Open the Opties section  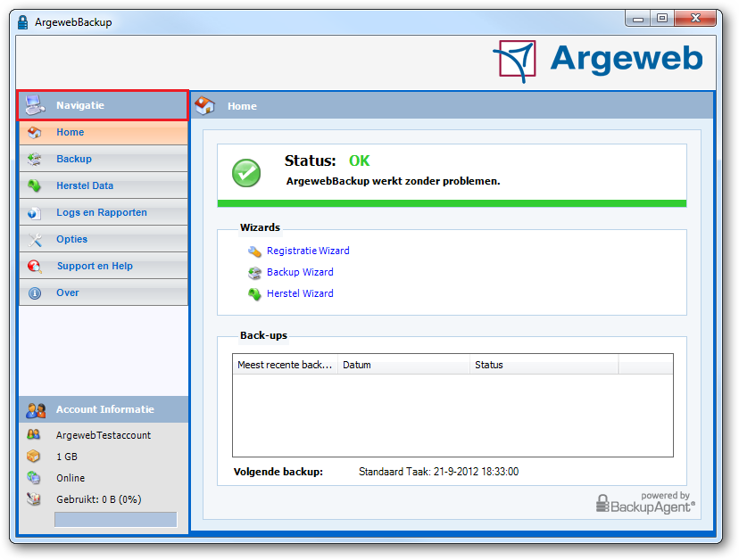pos(104,239)
